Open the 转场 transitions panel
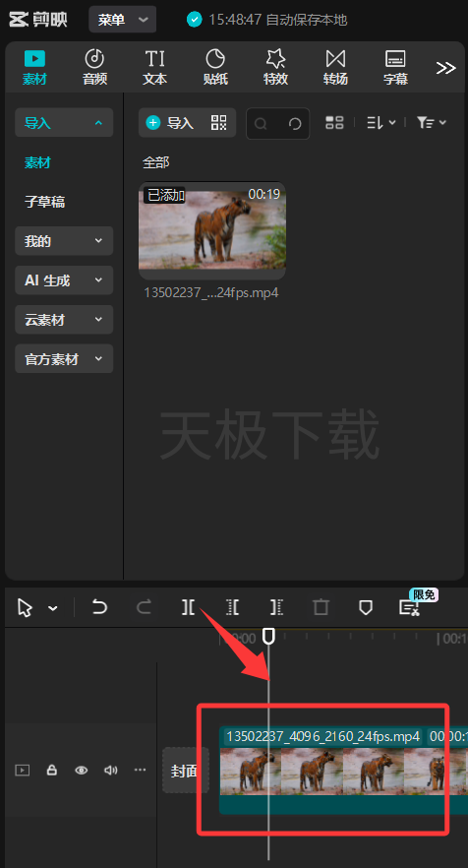 336,67
